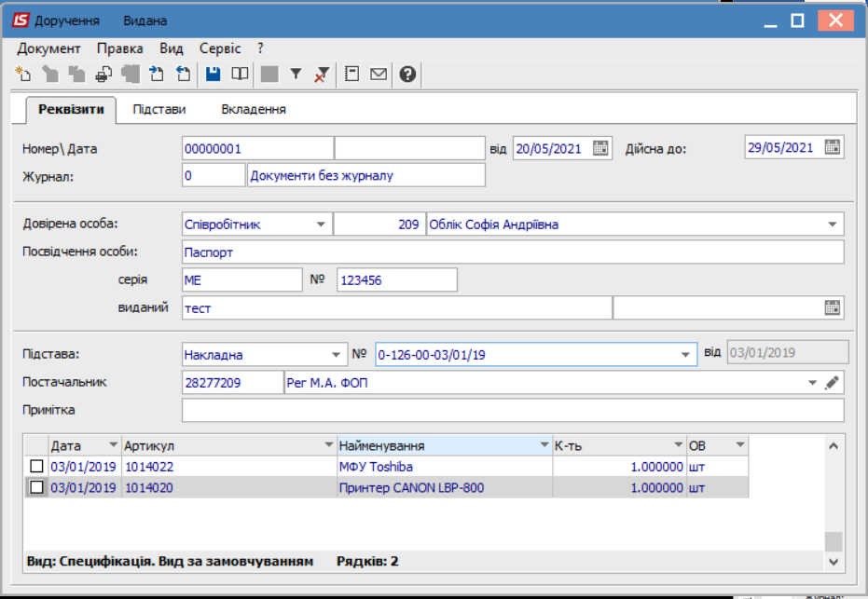Screen dimensions: 868x599
Task: Open the Дата column filter arrow
Action: pyautogui.click(x=114, y=445)
